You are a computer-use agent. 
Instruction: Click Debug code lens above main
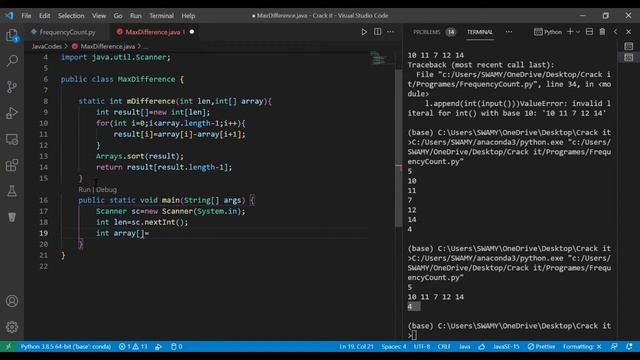(x=107, y=189)
